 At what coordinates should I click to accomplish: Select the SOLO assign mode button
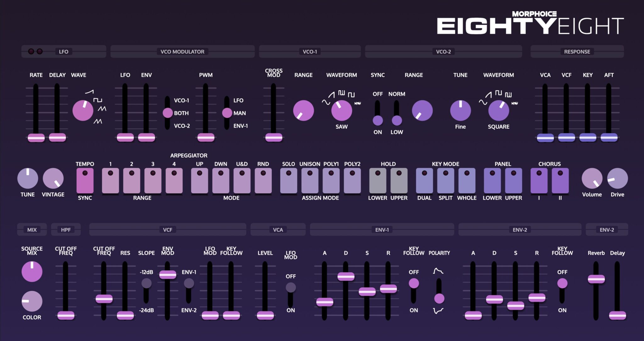[289, 181]
